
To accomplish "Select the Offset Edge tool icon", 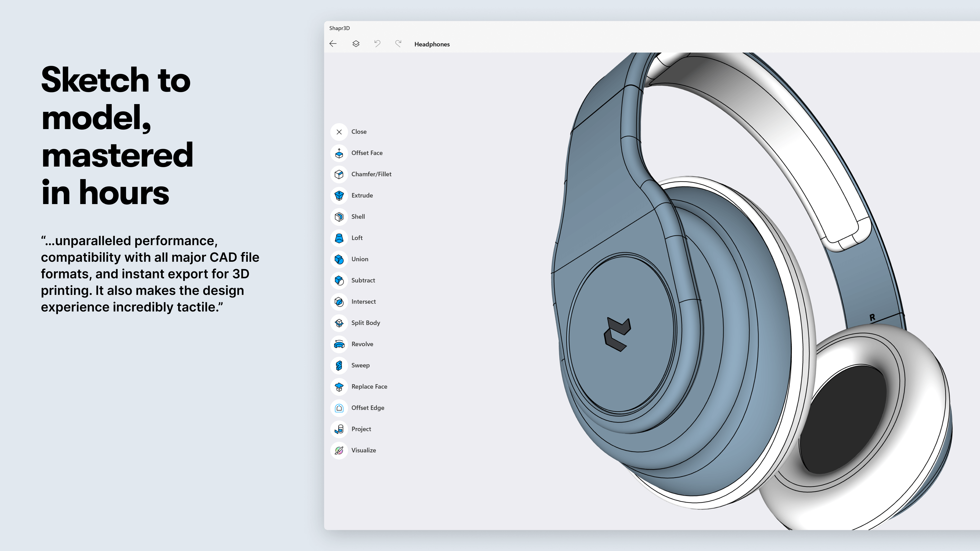I will coord(339,408).
